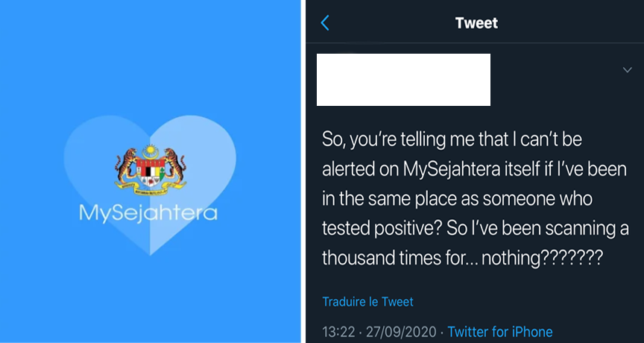This screenshot has height=343, width=644.
Task: Click the shield in the crest center
Action: tap(150, 174)
